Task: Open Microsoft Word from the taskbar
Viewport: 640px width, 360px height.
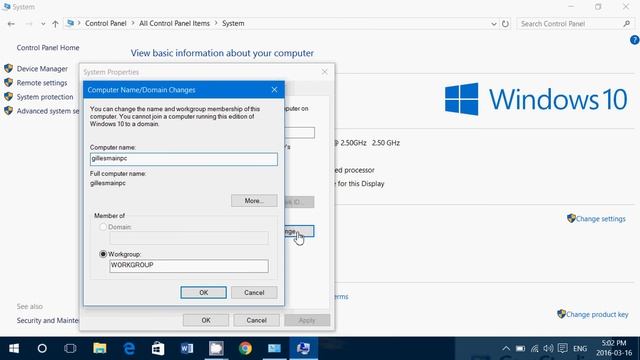Action: pos(187,348)
